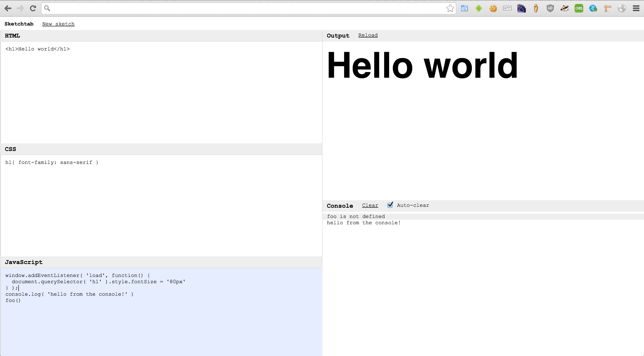Viewport: 644px width, 356px height.
Task: Open the cookie extension icon
Action: (493, 8)
